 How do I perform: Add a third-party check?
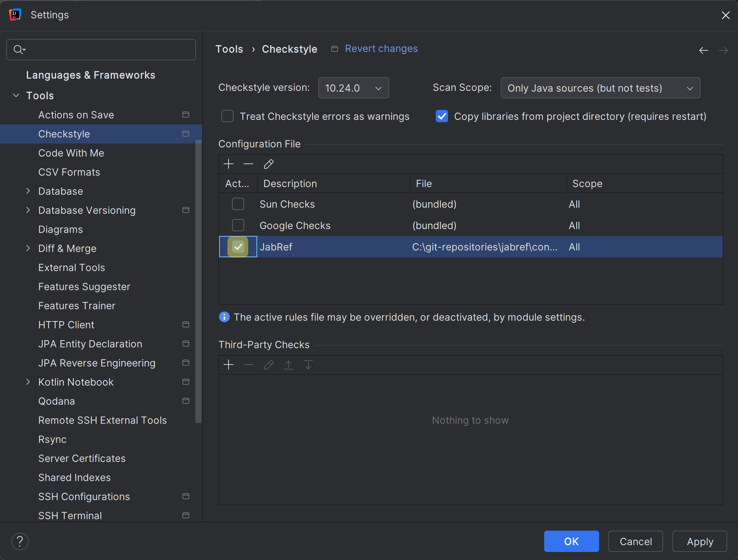229,365
